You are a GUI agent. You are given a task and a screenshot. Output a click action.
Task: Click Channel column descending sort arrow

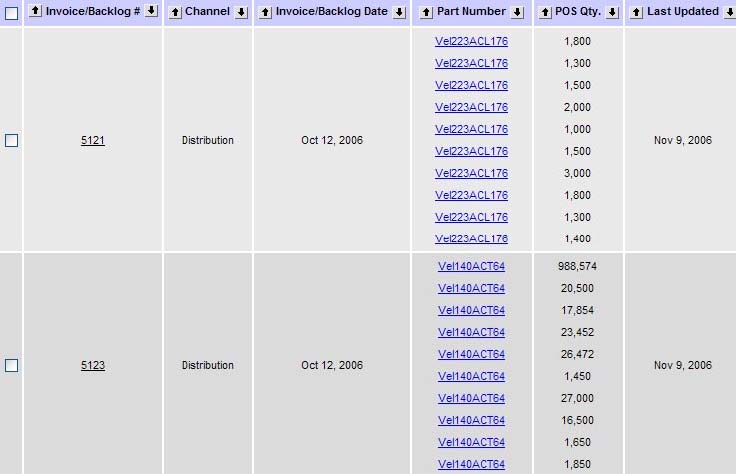click(x=240, y=12)
